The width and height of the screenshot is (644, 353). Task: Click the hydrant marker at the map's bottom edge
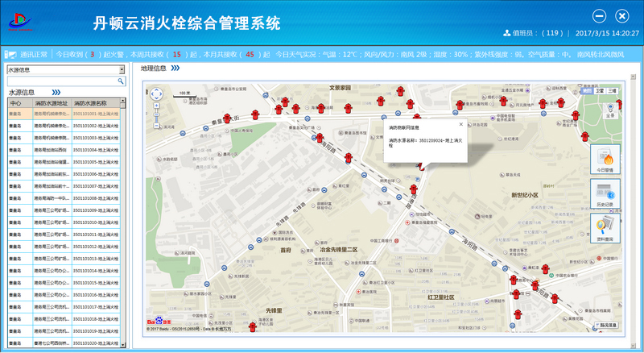coord(253,327)
